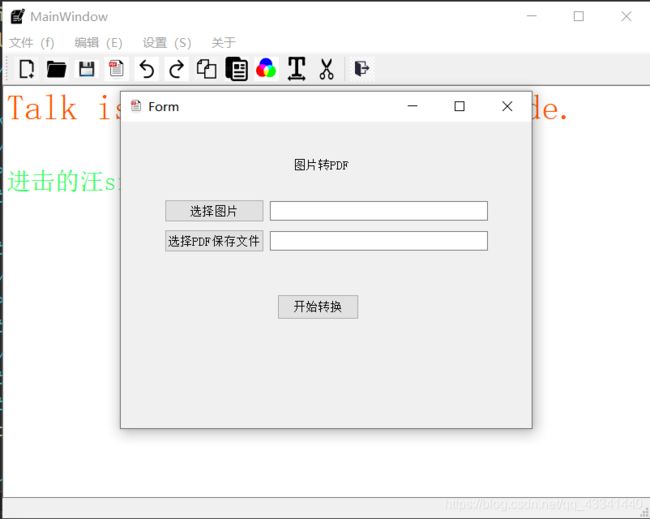Click the orange 'Talk' text in the editor
Viewport: 650px width, 519px height.
coord(42,108)
